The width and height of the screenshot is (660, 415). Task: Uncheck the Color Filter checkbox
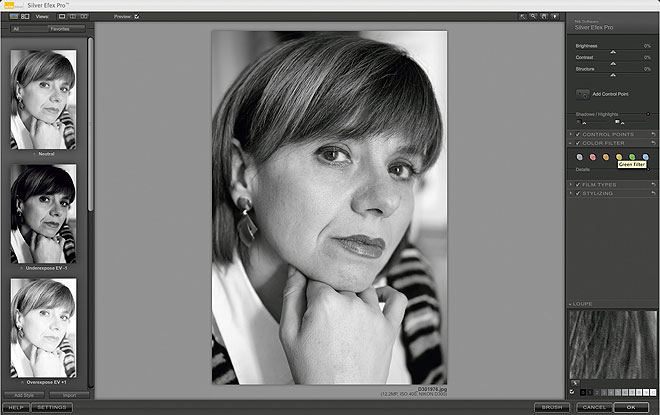[x=578, y=143]
